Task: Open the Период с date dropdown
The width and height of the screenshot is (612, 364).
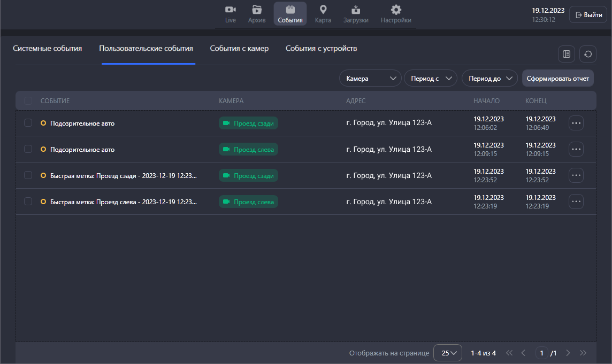Action: click(430, 79)
